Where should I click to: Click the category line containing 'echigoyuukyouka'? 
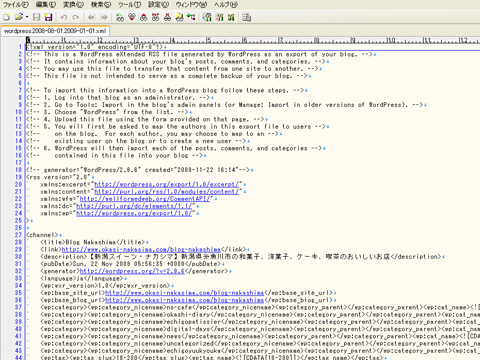[x=260, y=351]
